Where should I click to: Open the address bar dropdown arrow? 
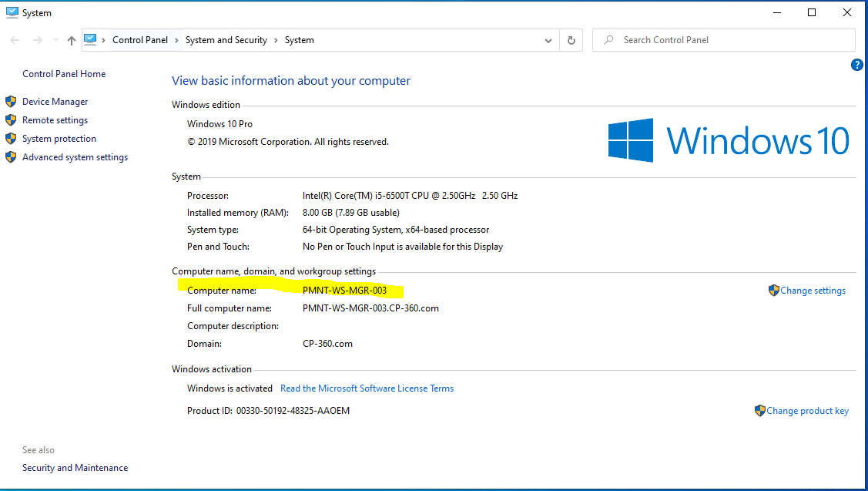548,39
